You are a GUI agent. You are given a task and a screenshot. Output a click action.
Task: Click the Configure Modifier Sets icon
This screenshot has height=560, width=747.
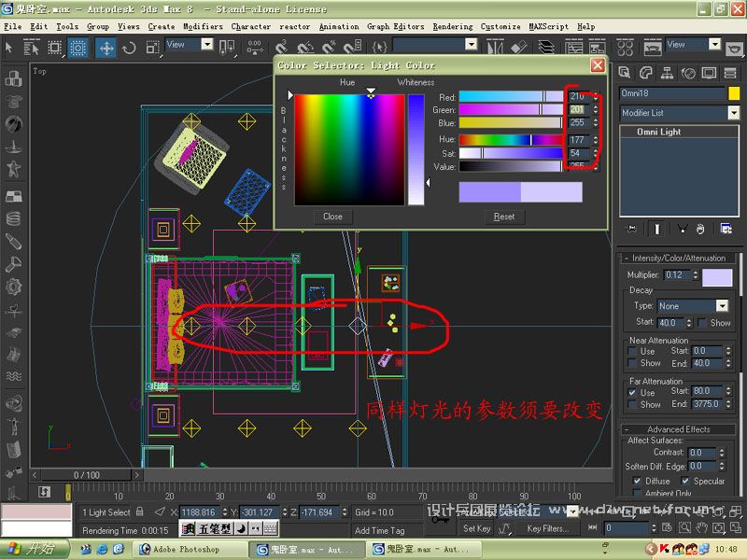click(x=726, y=228)
